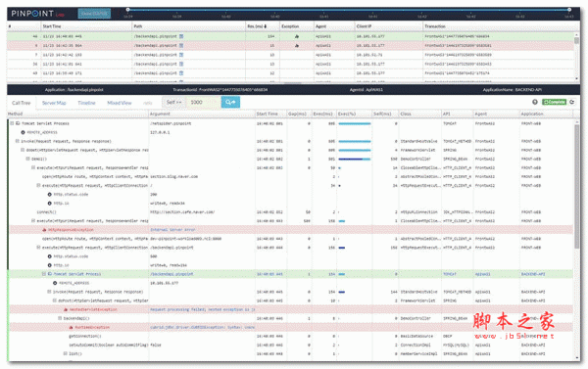Click the left handle of top timeline slider
The width and height of the screenshot is (588, 369).
[127, 10]
